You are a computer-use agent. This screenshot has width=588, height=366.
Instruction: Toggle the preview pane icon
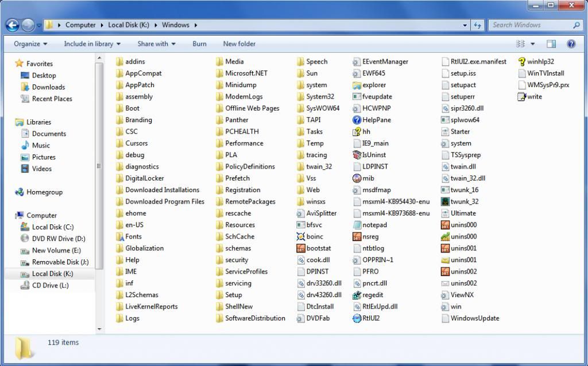coord(551,44)
